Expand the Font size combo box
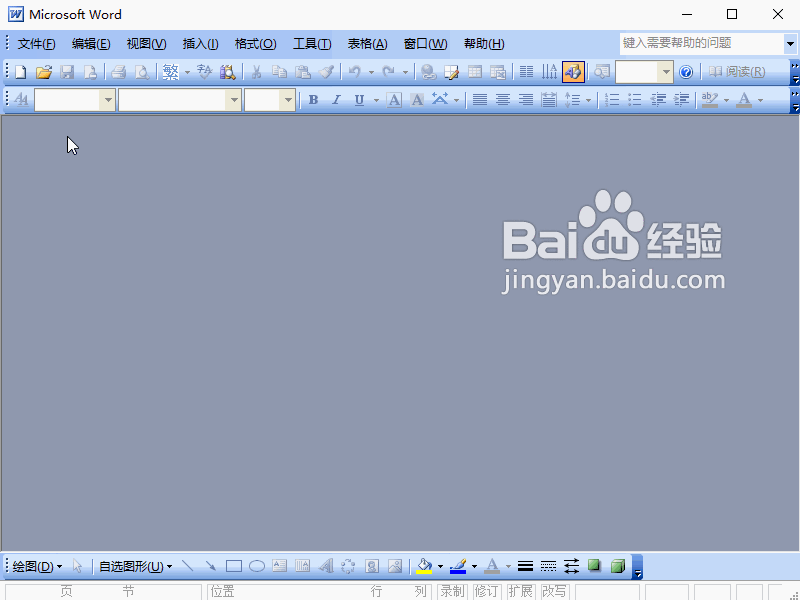 click(x=288, y=100)
